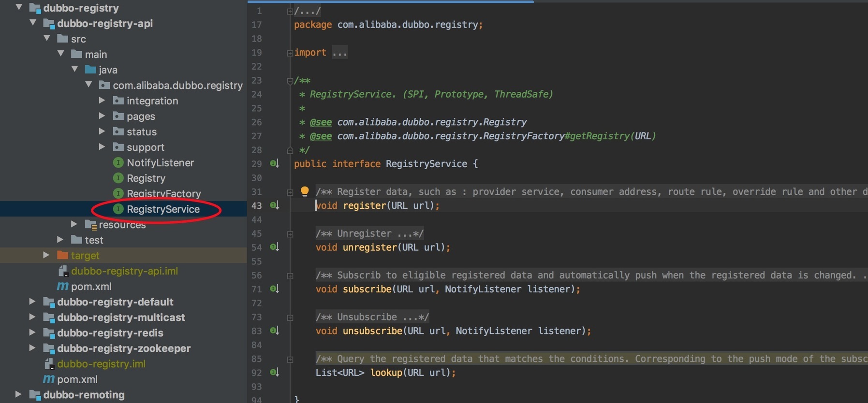
Task: Expand the status package
Action: point(102,131)
